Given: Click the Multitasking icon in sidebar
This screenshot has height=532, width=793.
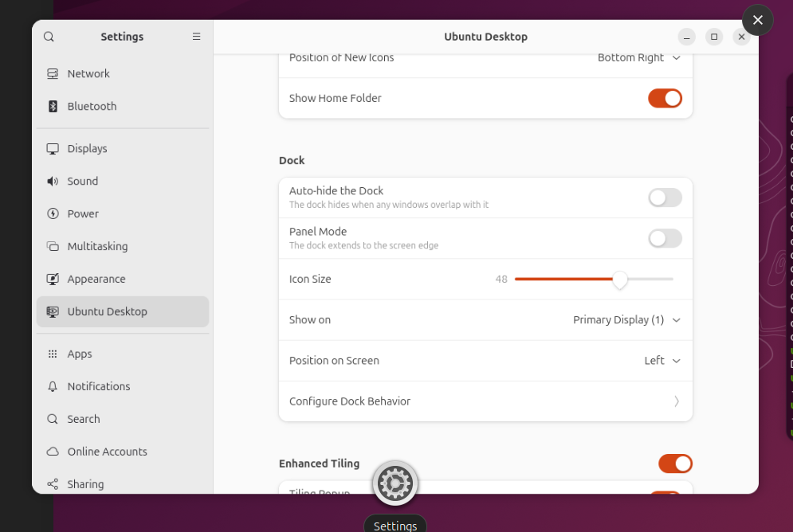Looking at the screenshot, I should click(53, 246).
